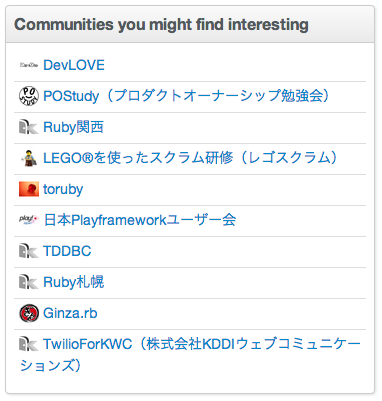The width and height of the screenshot is (382, 401).
Task: Select the TDDBC community link
Action: coord(67,251)
